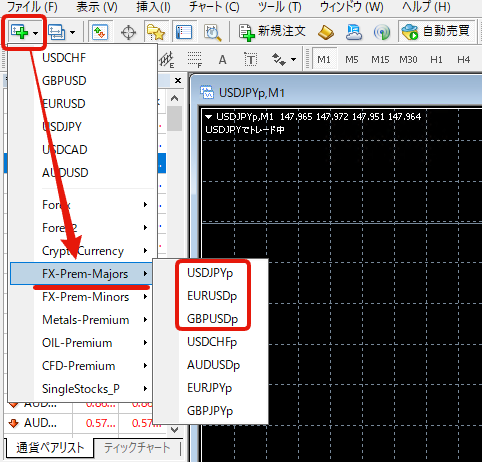The height and width of the screenshot is (462, 482).
Task: Select USDCHF from the chart list
Action: [83, 58]
